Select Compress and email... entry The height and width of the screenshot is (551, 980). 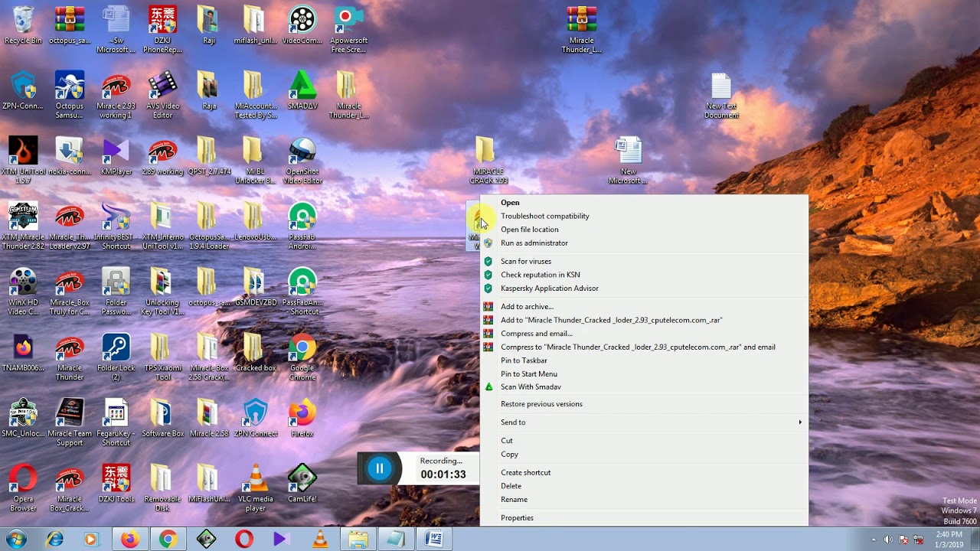tap(644, 334)
